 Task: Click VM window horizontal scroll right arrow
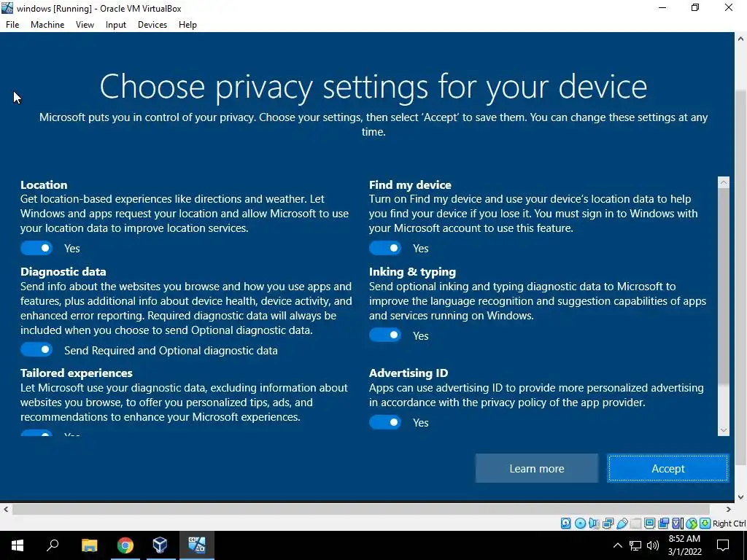click(x=729, y=509)
